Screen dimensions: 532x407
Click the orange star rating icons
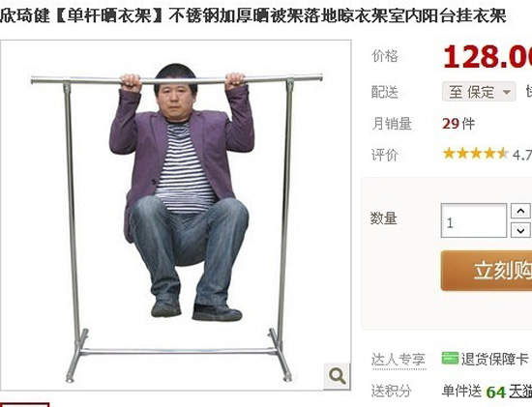475,154
